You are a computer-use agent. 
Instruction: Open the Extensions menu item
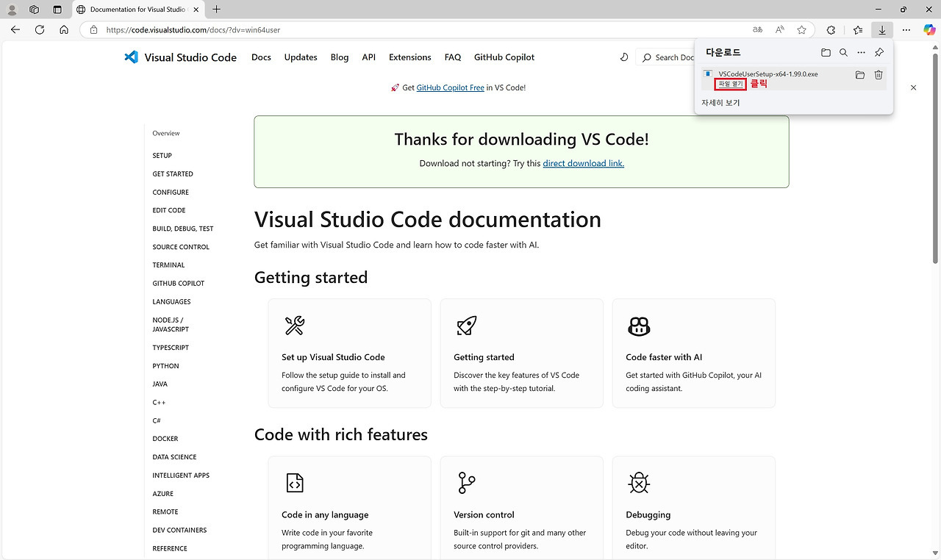[409, 57]
